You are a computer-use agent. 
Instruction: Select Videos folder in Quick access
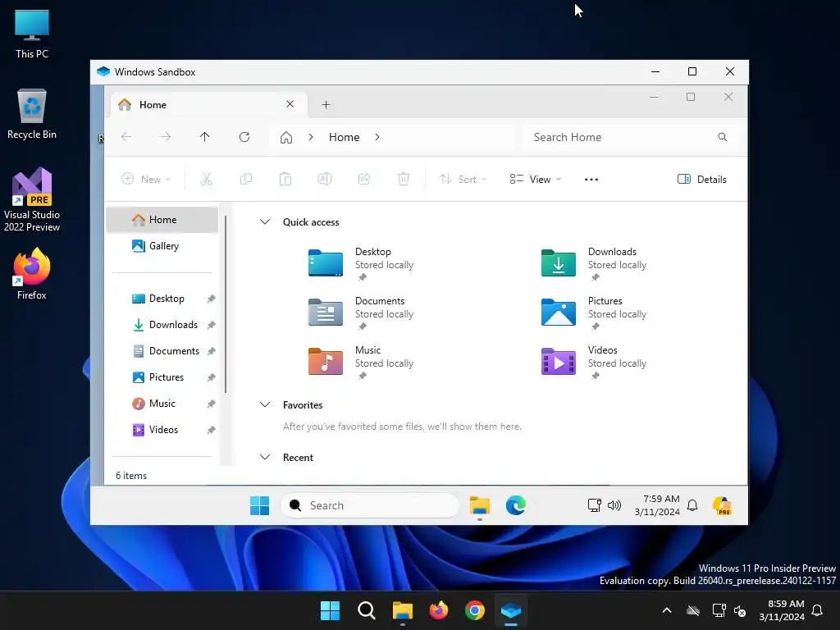(595, 362)
